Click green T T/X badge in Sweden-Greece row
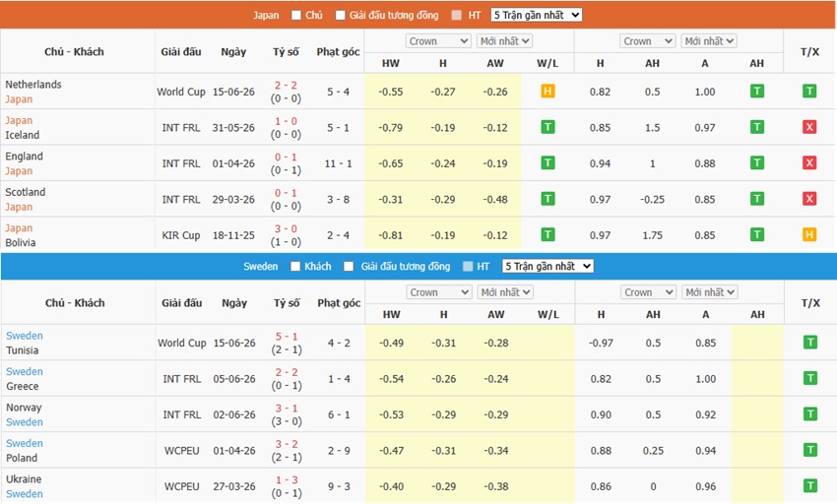 click(x=810, y=378)
